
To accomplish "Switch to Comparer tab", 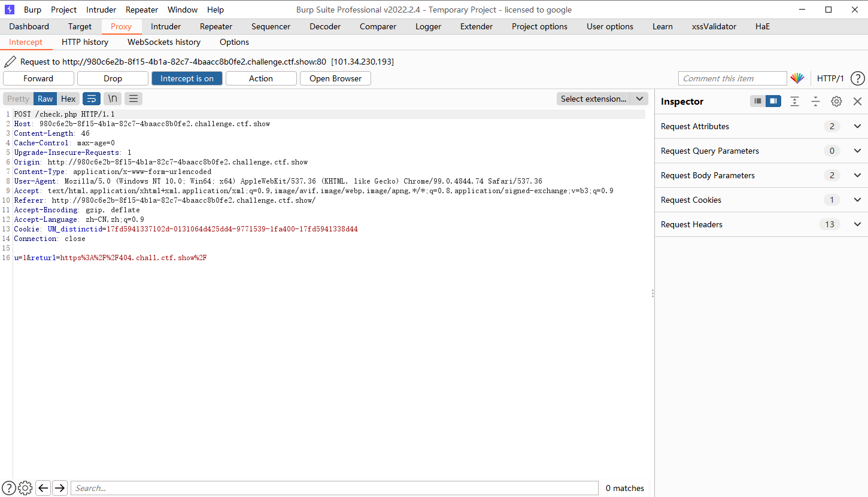I will pyautogui.click(x=378, y=26).
